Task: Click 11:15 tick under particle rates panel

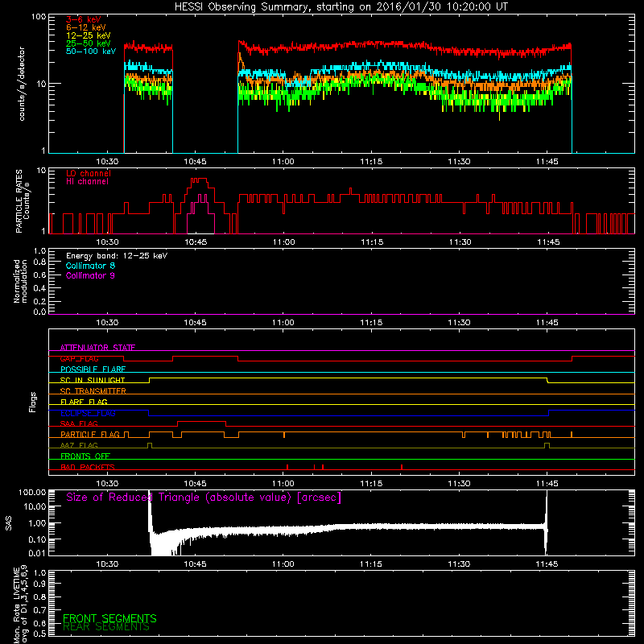Action: 372,242
